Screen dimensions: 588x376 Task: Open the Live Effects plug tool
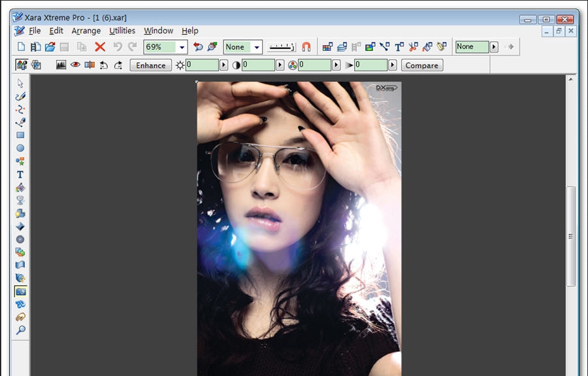point(20,278)
